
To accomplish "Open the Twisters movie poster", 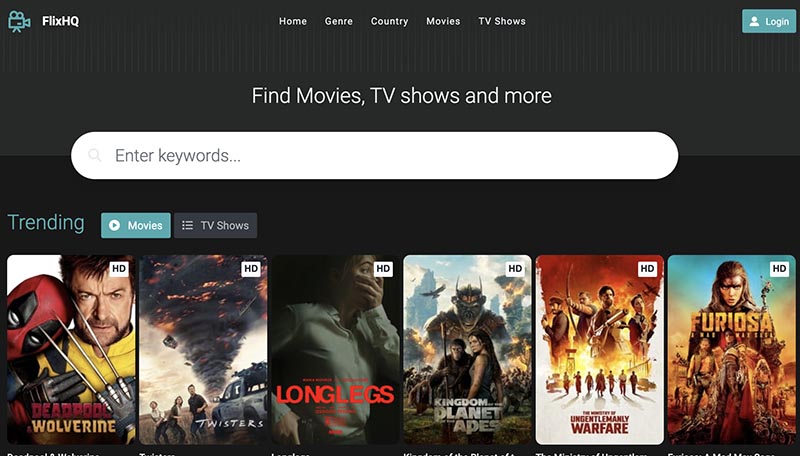I will (x=203, y=350).
